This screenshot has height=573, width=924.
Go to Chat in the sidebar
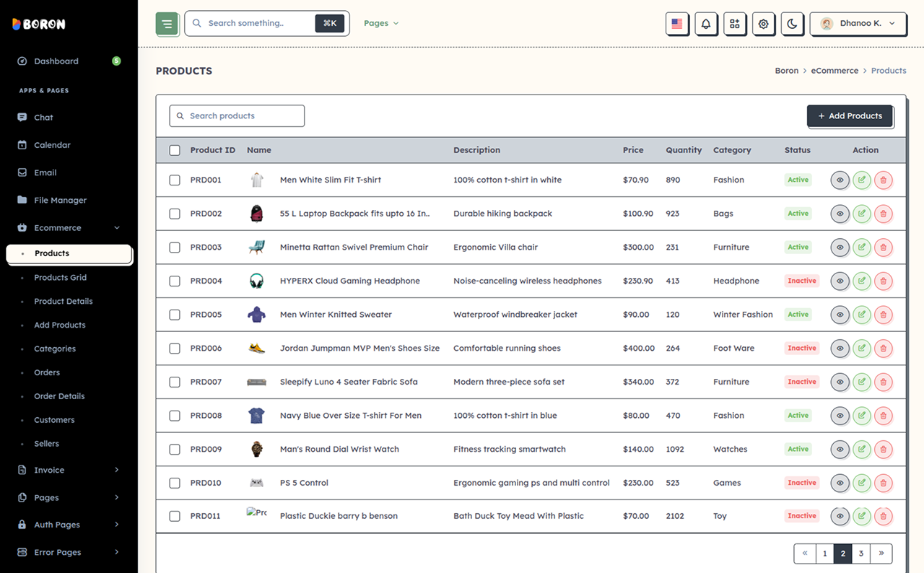43,117
